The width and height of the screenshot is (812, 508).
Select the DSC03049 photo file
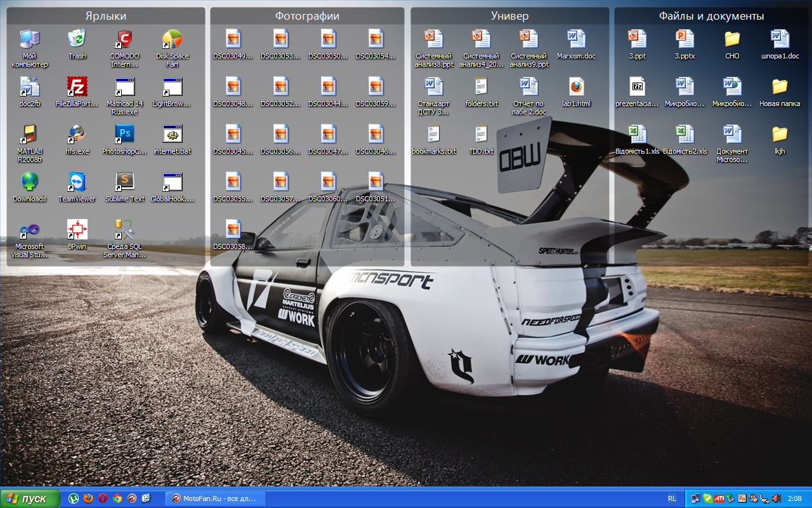(233, 39)
